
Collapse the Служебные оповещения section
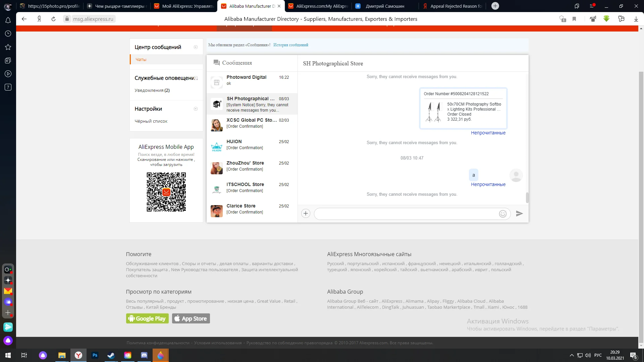196,78
